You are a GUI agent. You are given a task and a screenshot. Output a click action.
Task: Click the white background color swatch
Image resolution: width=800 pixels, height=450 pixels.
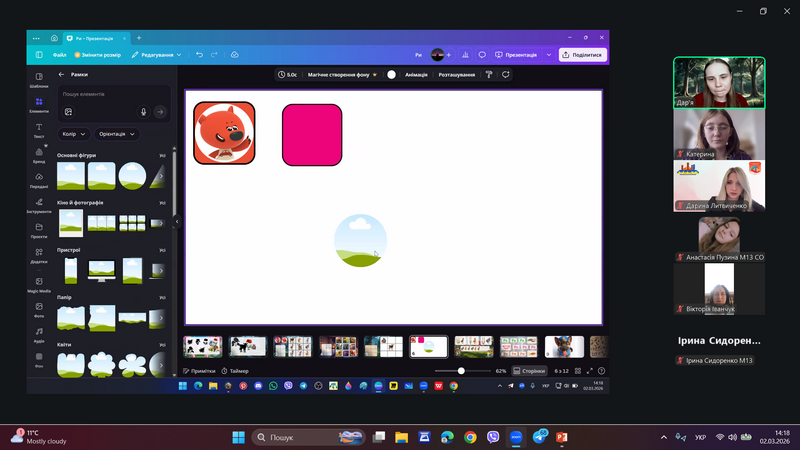392,74
